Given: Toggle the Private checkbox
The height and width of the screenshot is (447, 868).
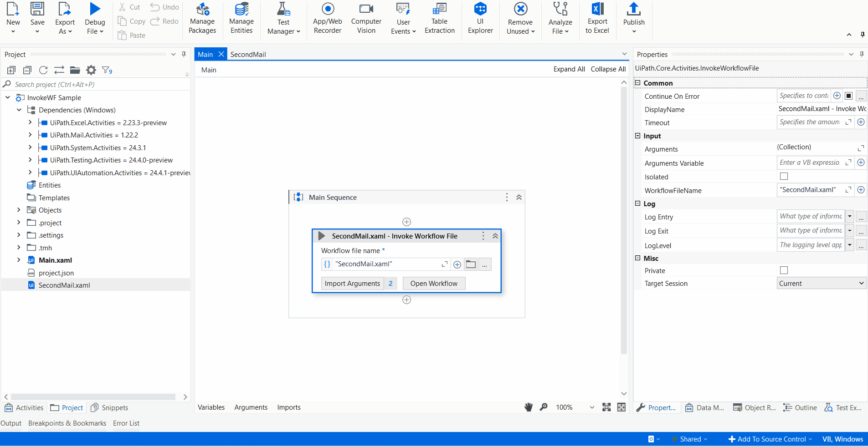Looking at the screenshot, I should [784, 270].
